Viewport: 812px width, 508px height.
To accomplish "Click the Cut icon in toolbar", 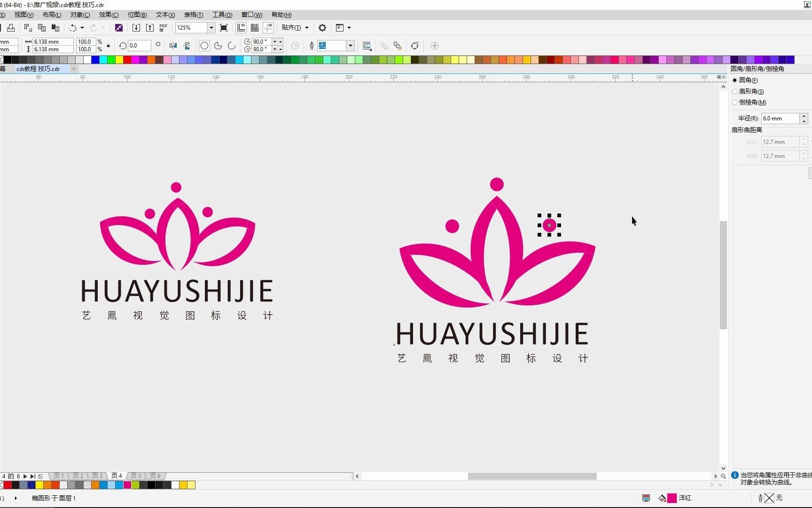I will (x=28, y=28).
